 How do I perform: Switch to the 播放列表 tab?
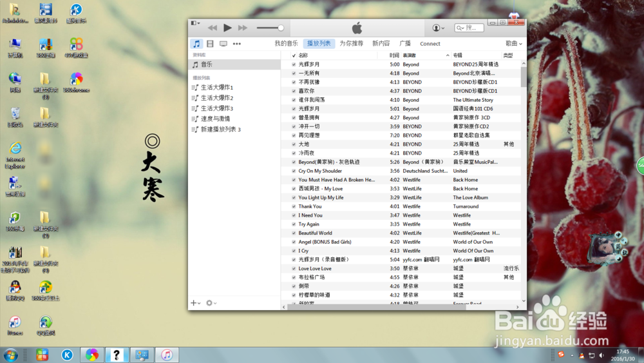(319, 44)
